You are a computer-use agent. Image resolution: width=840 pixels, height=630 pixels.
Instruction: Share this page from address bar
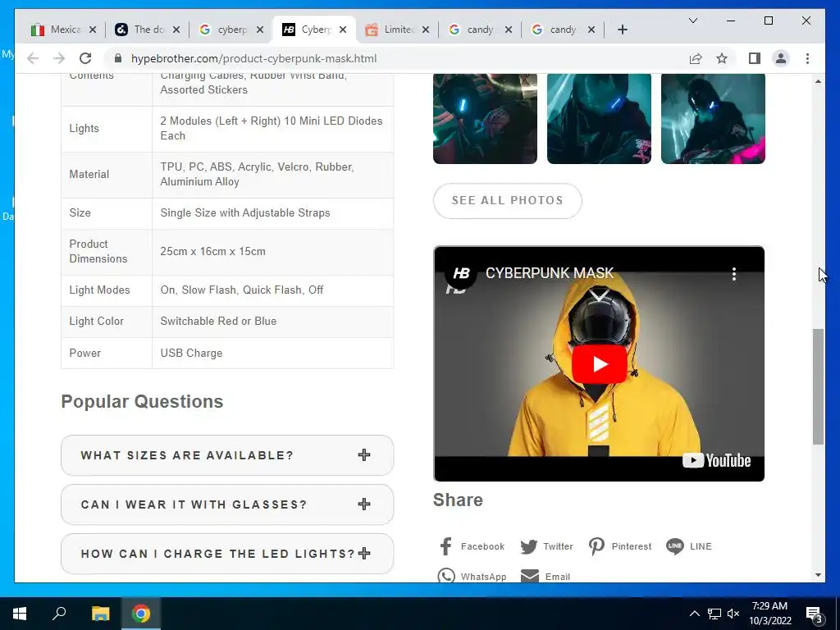pos(696,58)
